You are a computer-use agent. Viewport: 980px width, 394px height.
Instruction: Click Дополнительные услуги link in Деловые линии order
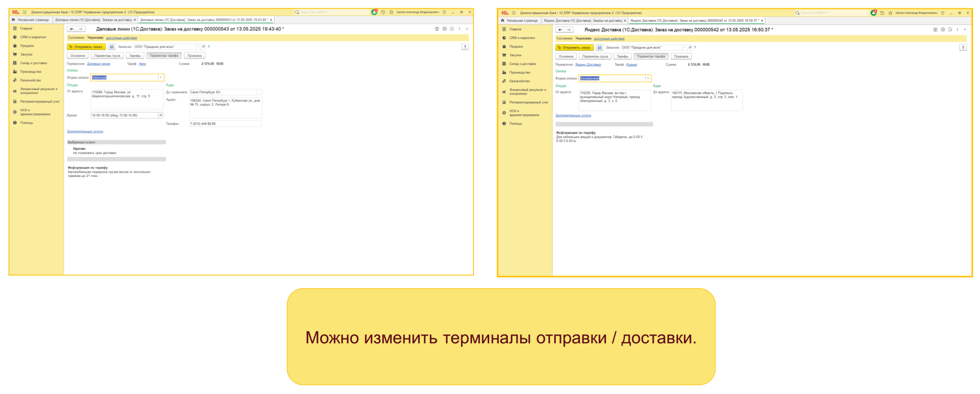[85, 131]
